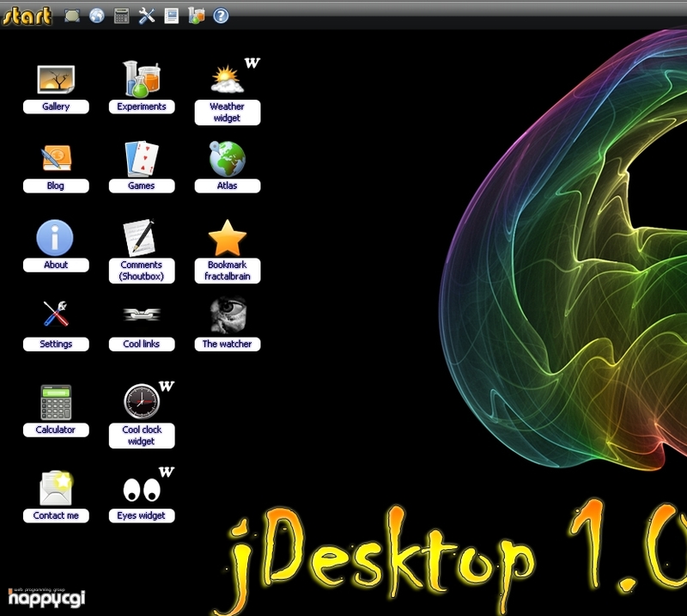687x616 pixels.
Task: Click the Contact me label
Action: (x=56, y=515)
